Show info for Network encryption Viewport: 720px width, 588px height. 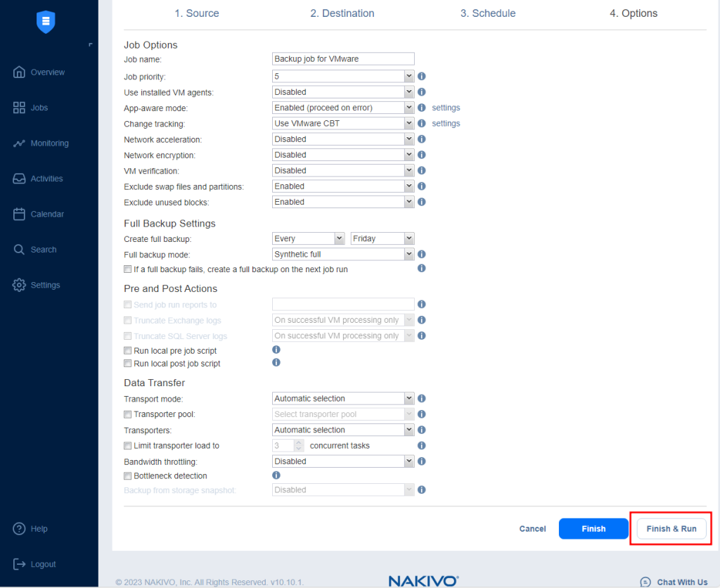pos(422,155)
